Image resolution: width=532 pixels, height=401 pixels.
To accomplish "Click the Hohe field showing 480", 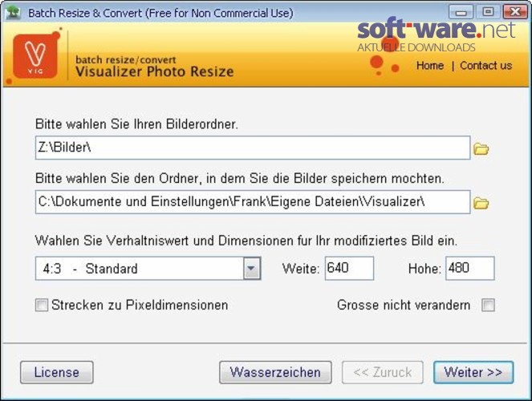I will pos(470,268).
